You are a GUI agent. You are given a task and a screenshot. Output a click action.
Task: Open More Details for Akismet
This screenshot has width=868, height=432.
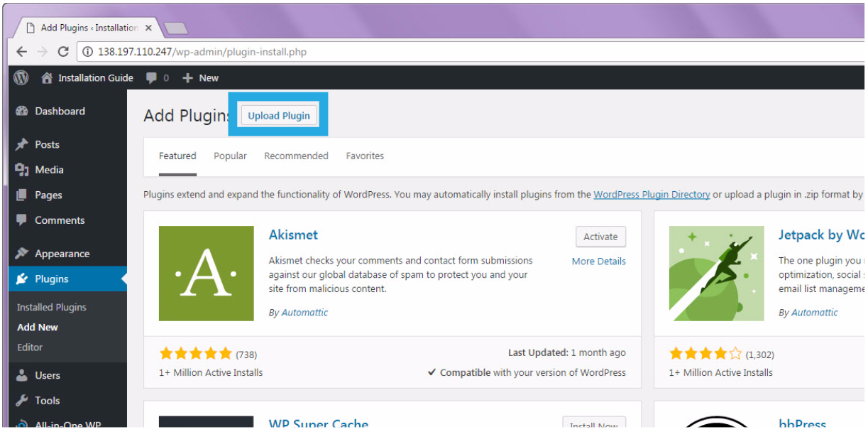pos(598,261)
